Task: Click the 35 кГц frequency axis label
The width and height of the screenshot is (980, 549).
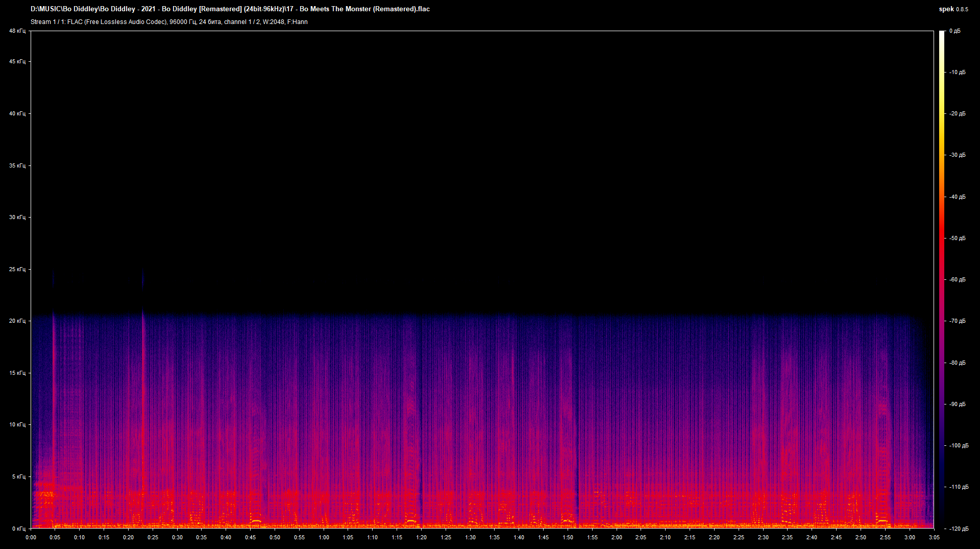Action: (17, 166)
